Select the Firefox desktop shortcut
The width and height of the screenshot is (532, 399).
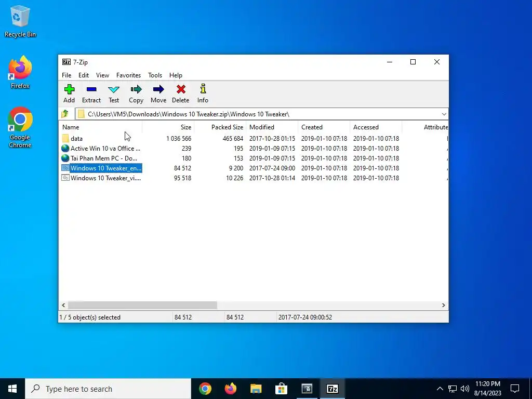click(20, 72)
